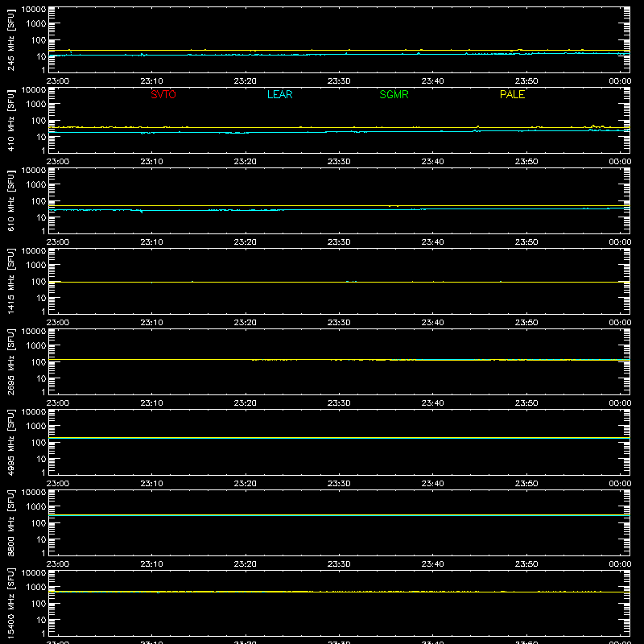The image size is (644, 644).
Task: Select the 8800 MHz [SFU] axis title
Action: 10,522
